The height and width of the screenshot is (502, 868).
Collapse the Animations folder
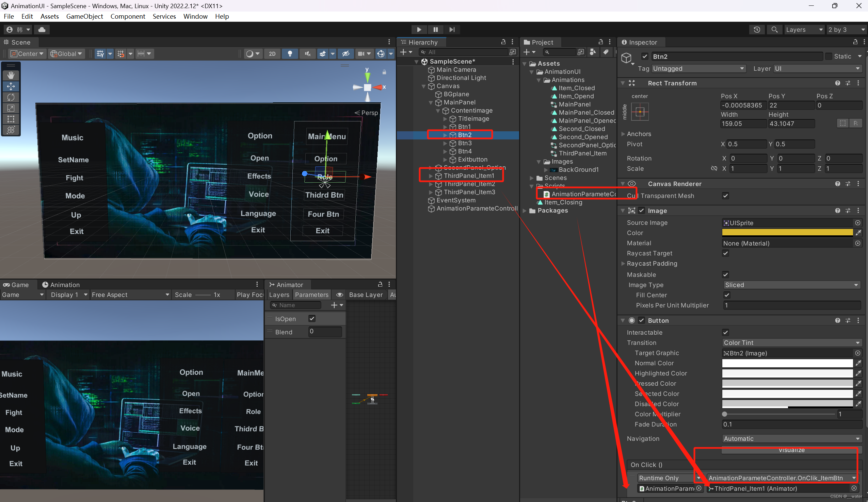(x=539, y=80)
